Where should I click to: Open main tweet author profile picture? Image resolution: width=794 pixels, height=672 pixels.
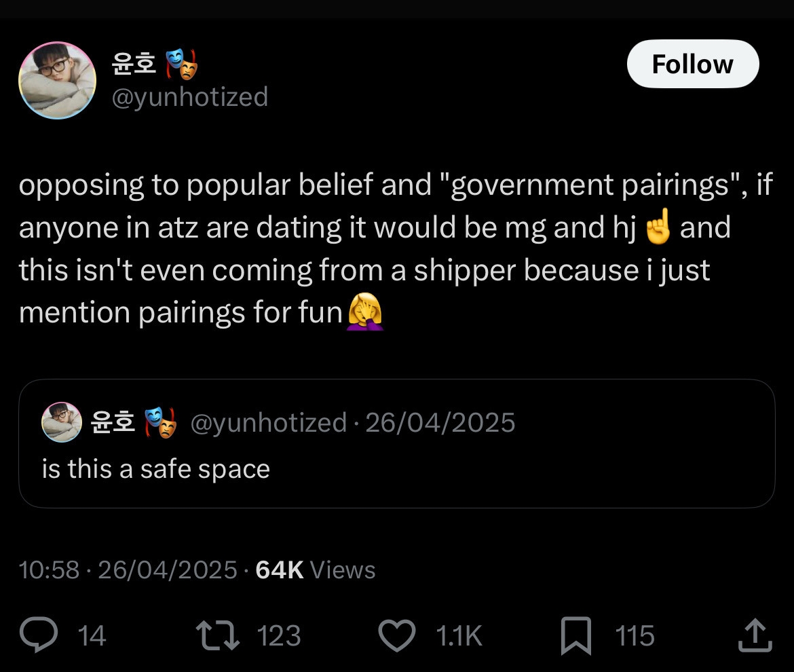[x=58, y=80]
